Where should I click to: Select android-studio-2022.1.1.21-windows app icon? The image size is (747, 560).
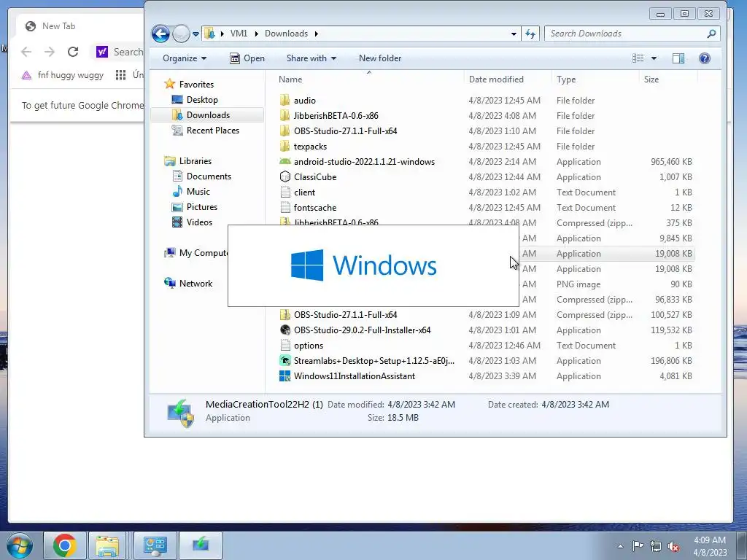285,161
